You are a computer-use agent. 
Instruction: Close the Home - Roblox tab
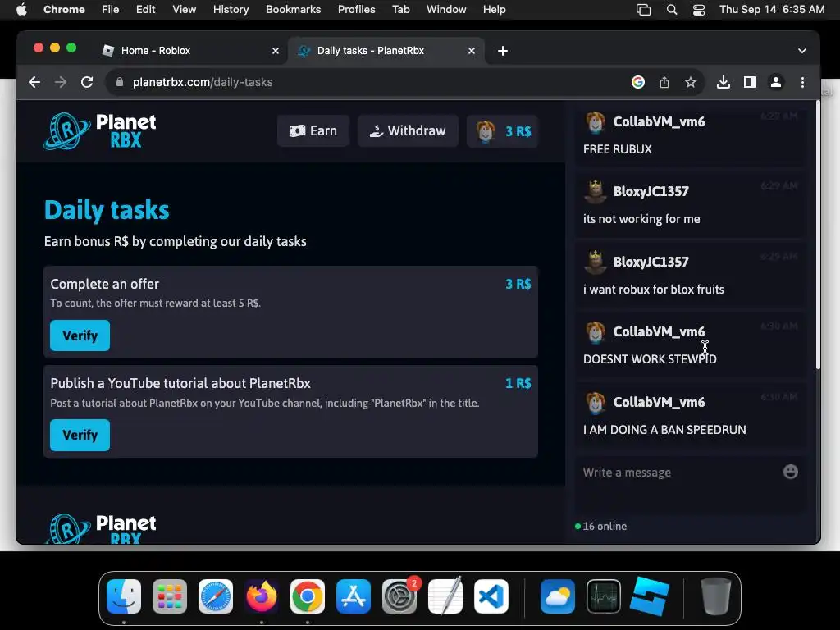point(276,51)
